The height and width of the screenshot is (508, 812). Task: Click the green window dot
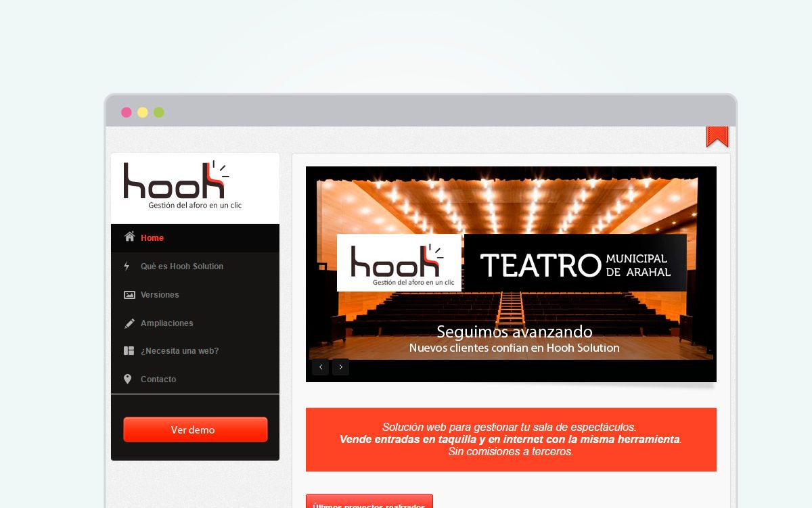pyautogui.click(x=159, y=112)
